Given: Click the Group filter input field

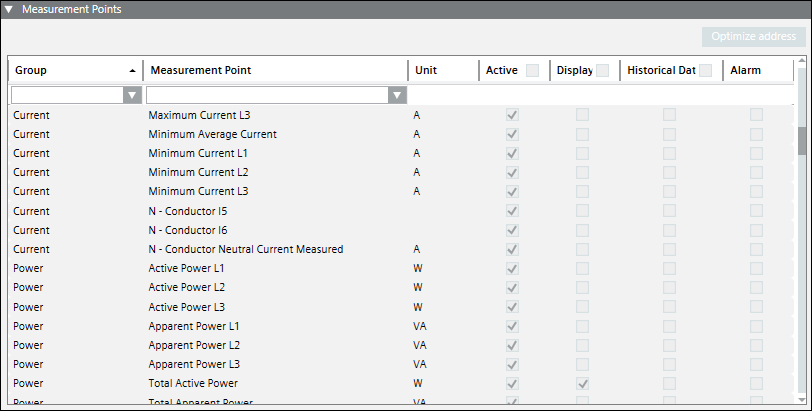Looking at the screenshot, I should point(66,95).
